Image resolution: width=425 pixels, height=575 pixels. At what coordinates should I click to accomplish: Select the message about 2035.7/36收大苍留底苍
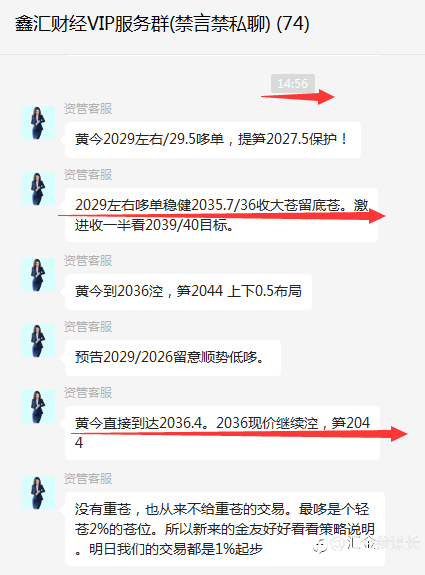coord(221,215)
